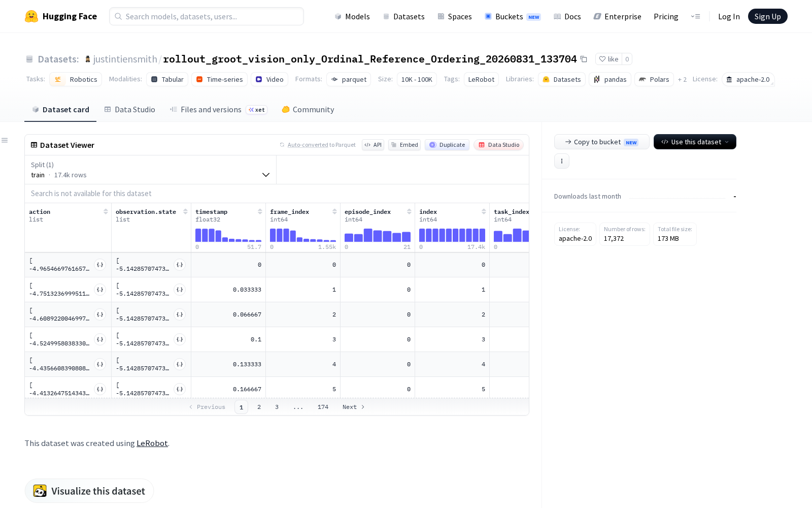Sort by the frame_index column
Screen dimensions: 812x508
click(334, 212)
